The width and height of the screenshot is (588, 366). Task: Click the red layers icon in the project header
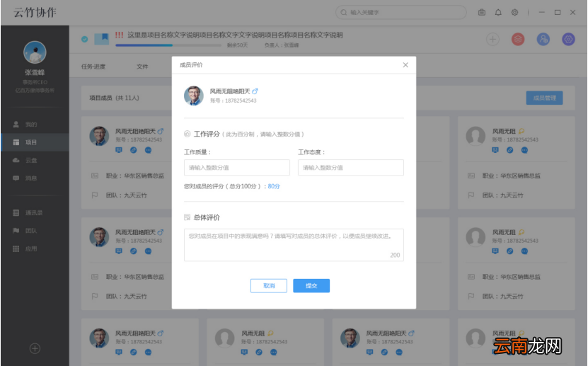pyautogui.click(x=518, y=39)
